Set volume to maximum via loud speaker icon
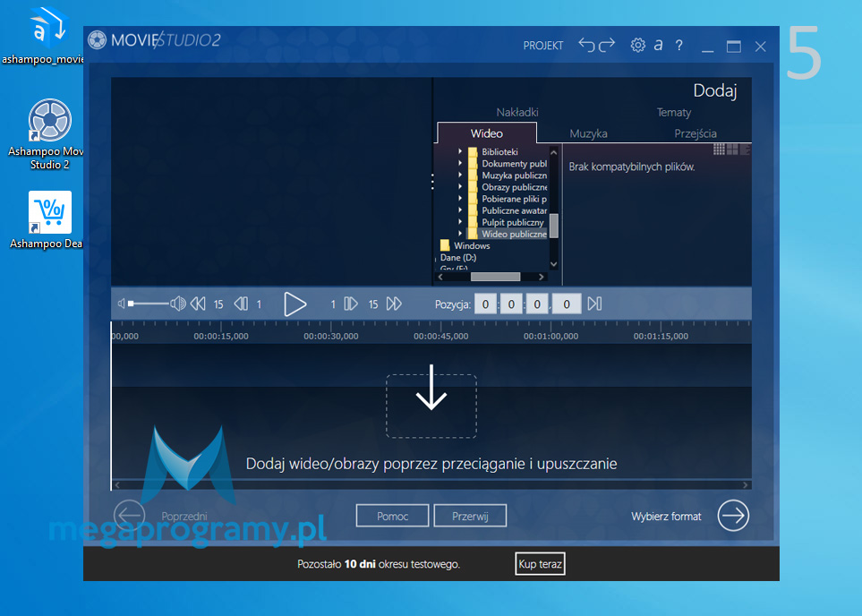This screenshot has width=862, height=616. click(178, 304)
